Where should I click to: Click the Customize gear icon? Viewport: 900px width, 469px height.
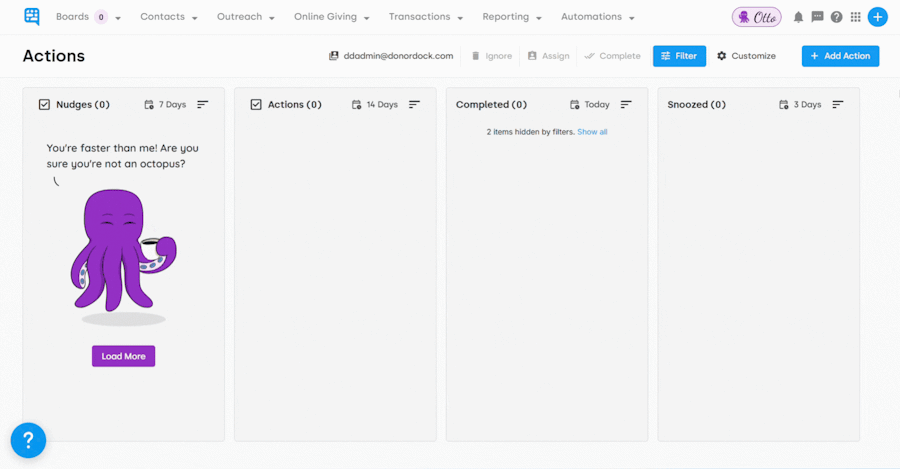coord(721,56)
